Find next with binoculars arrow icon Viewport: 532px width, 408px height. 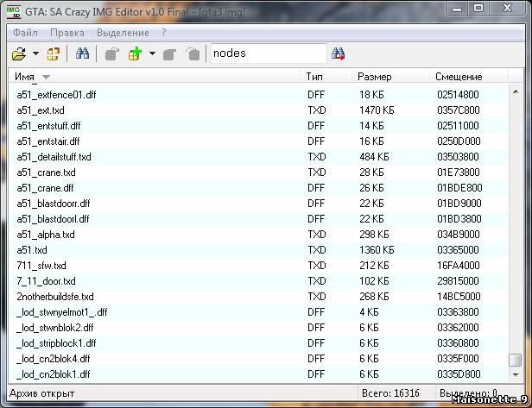pyautogui.click(x=338, y=53)
